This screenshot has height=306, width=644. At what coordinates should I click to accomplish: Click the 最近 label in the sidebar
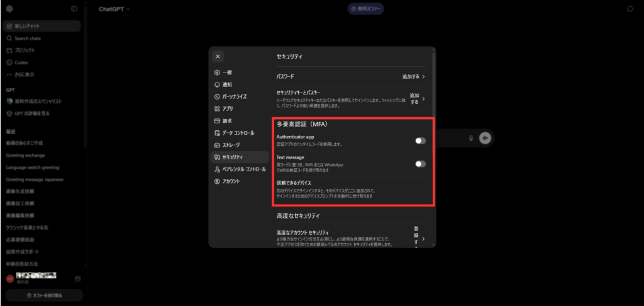11,132
